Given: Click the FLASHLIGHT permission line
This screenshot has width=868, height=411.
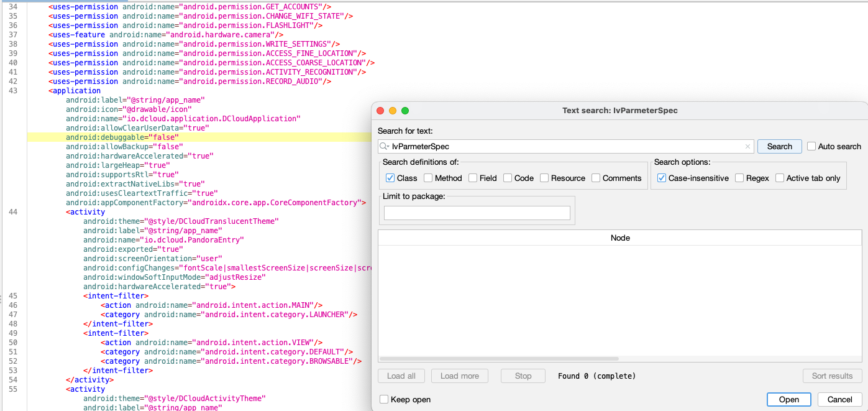Looking at the screenshot, I should (185, 25).
